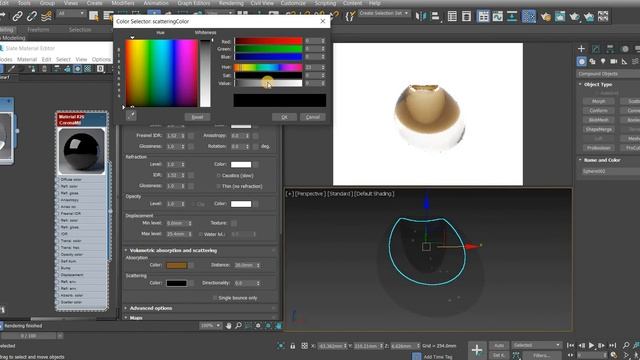Click the Zoom magnifier in Slate editor
This screenshot has height=360, width=640.
click(x=238, y=325)
